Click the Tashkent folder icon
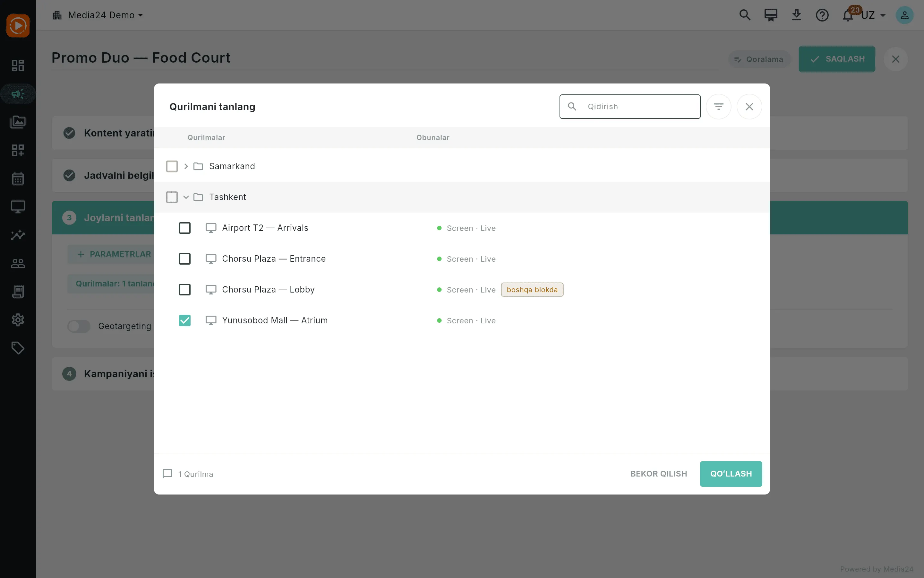The height and width of the screenshot is (578, 924). pyautogui.click(x=198, y=197)
